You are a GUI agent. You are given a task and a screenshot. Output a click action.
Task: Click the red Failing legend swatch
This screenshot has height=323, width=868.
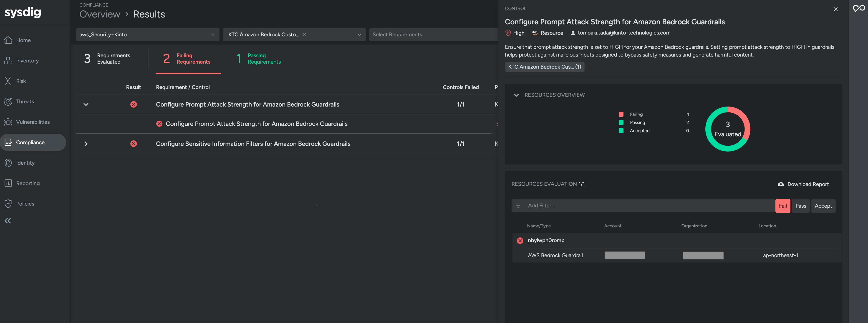[x=621, y=114]
